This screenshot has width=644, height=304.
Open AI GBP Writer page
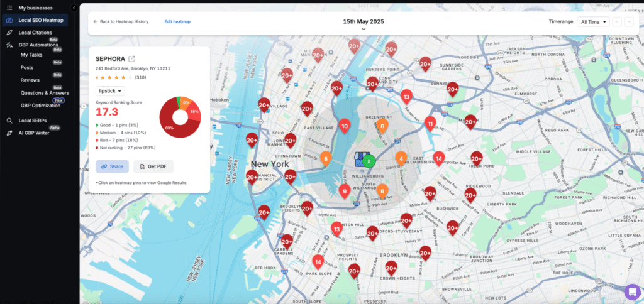(34, 133)
